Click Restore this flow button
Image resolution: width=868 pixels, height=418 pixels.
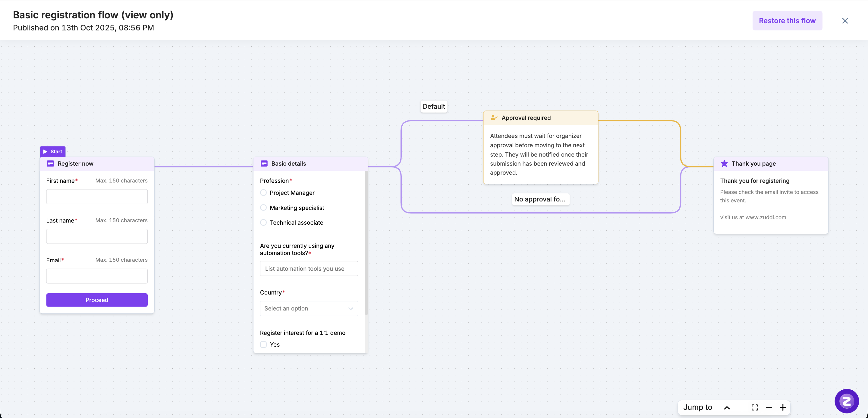pyautogui.click(x=787, y=20)
